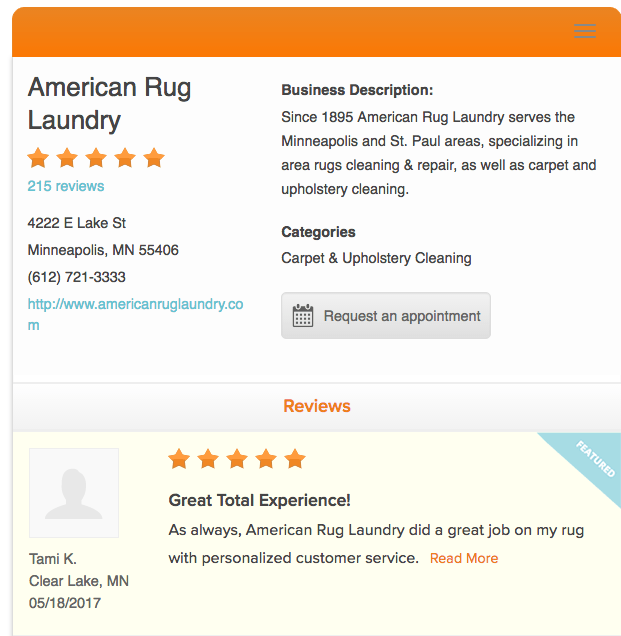The height and width of the screenshot is (636, 621).
Task: Click the Great Total Experience! review title
Action: pyautogui.click(x=260, y=500)
